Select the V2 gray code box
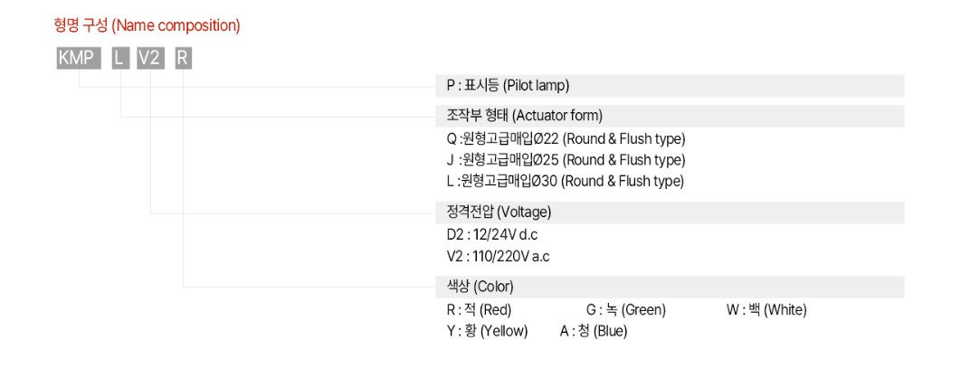980x378 pixels. [150, 59]
